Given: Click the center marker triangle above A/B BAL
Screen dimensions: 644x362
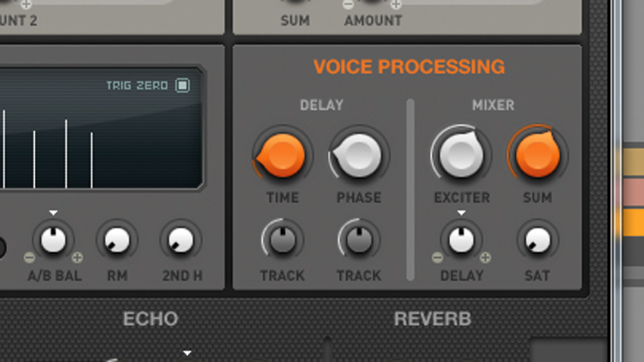Looking at the screenshot, I should (53, 213).
